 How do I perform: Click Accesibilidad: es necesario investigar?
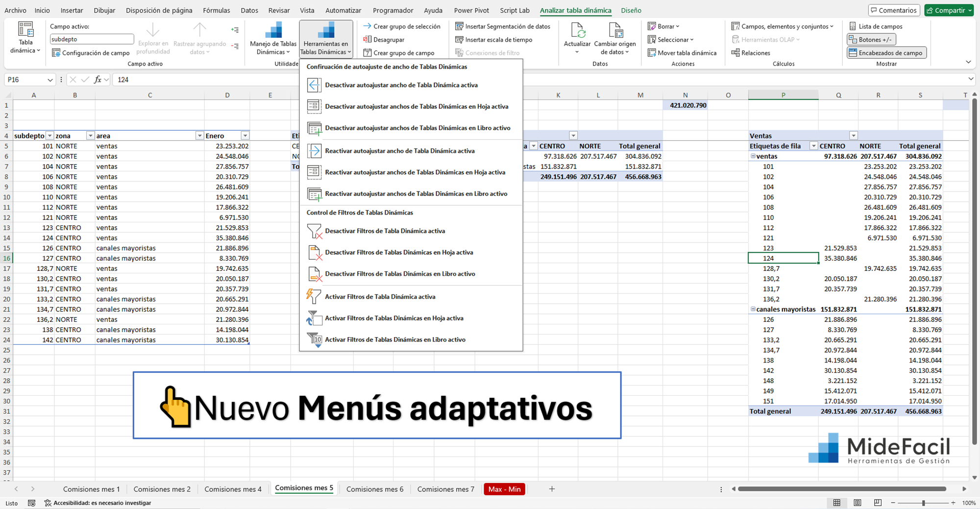pyautogui.click(x=98, y=503)
